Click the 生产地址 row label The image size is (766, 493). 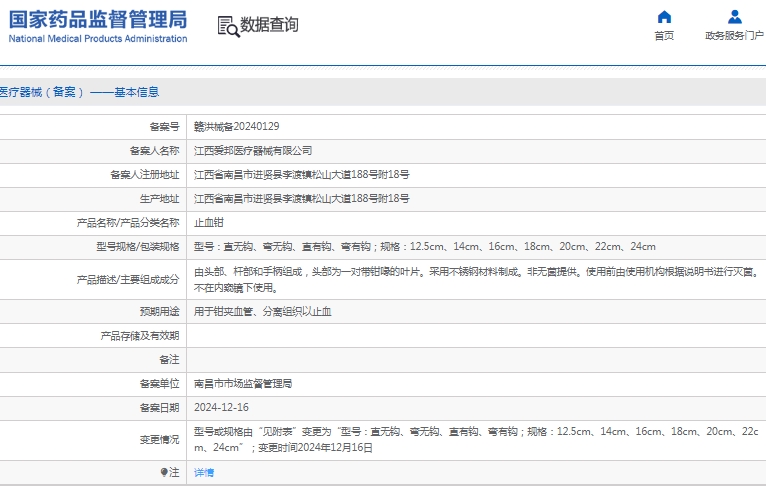(x=160, y=198)
